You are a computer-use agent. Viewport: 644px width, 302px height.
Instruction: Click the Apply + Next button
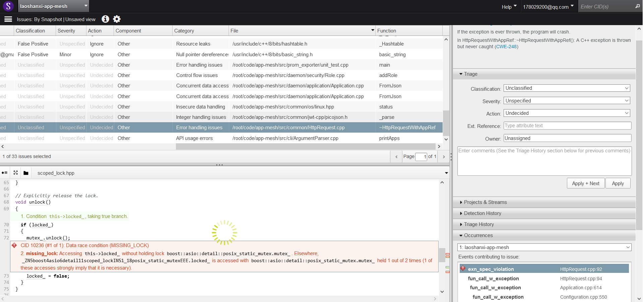click(585, 183)
